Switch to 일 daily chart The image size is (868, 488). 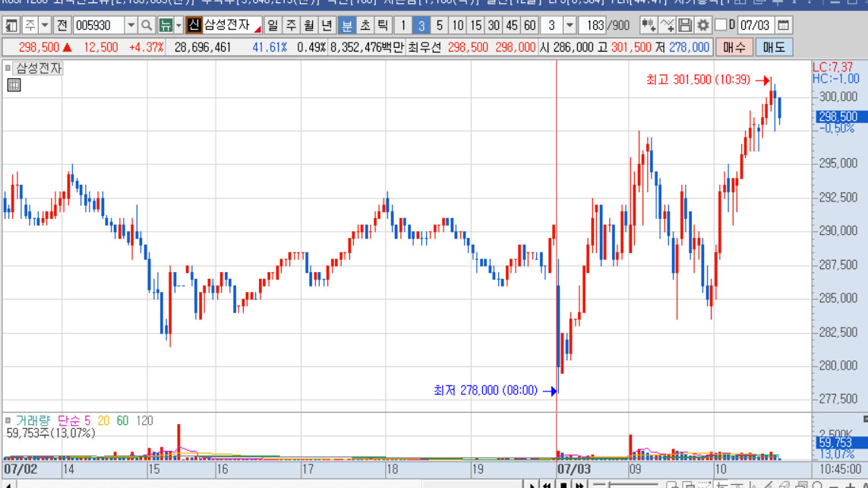pos(273,26)
